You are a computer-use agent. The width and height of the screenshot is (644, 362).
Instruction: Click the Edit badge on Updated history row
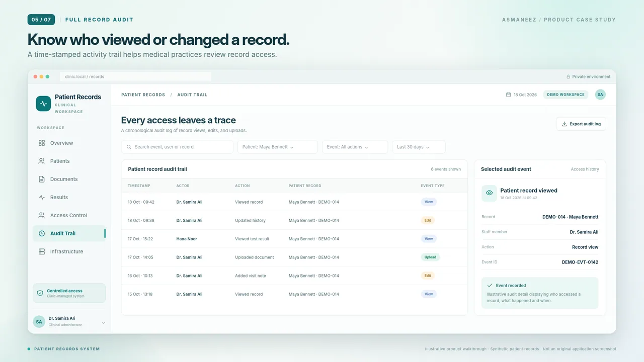click(x=428, y=220)
